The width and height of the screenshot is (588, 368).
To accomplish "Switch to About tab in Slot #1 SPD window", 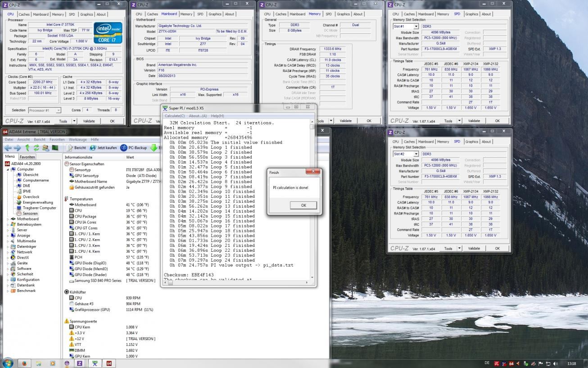I will point(486,14).
